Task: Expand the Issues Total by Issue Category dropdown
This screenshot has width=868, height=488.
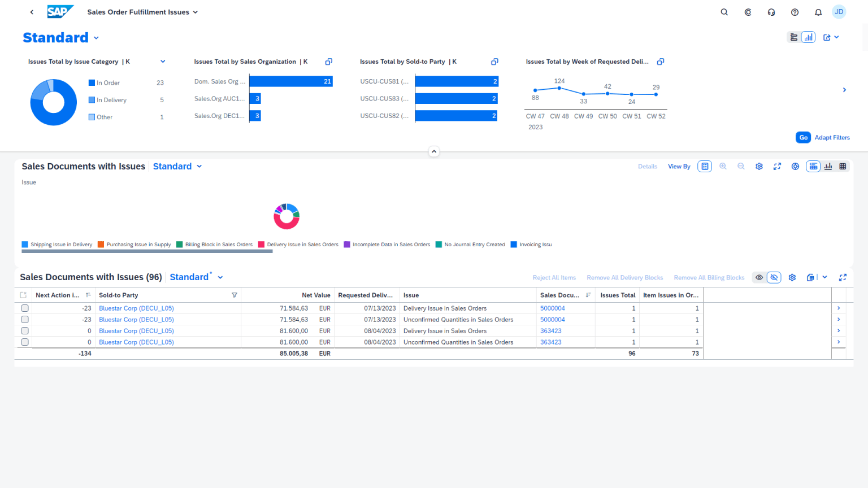Action: pyautogui.click(x=163, y=62)
